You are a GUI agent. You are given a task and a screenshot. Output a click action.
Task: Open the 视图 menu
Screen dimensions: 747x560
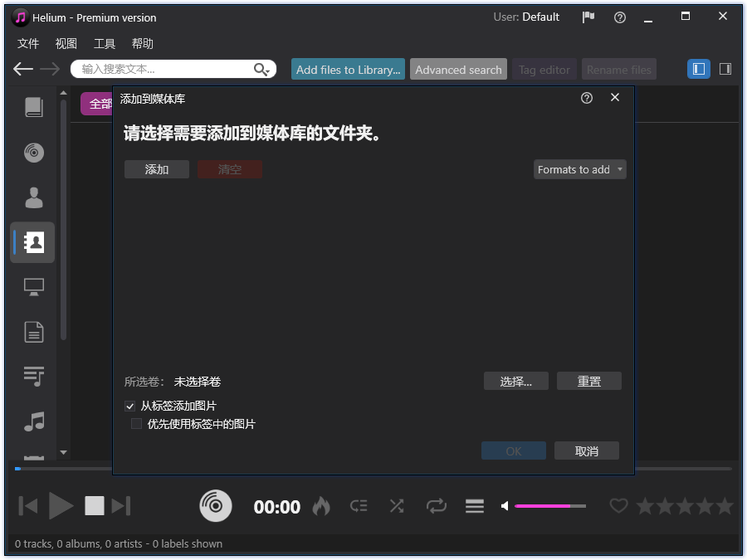click(x=66, y=43)
